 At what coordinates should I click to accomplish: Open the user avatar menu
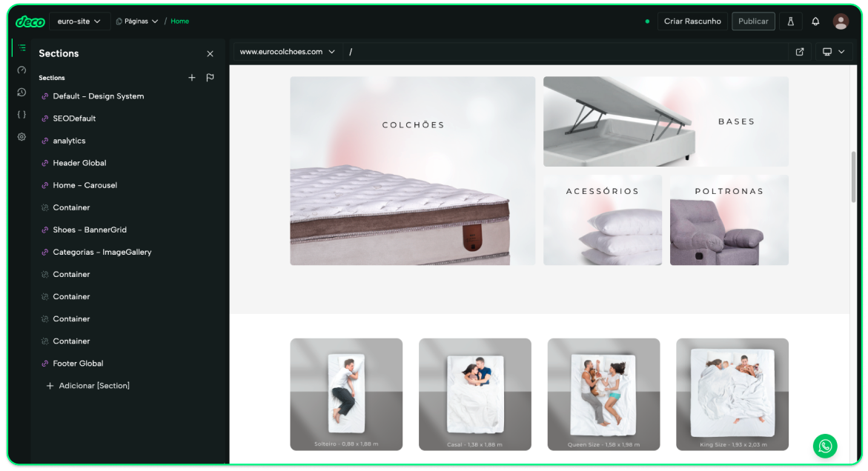pos(841,21)
